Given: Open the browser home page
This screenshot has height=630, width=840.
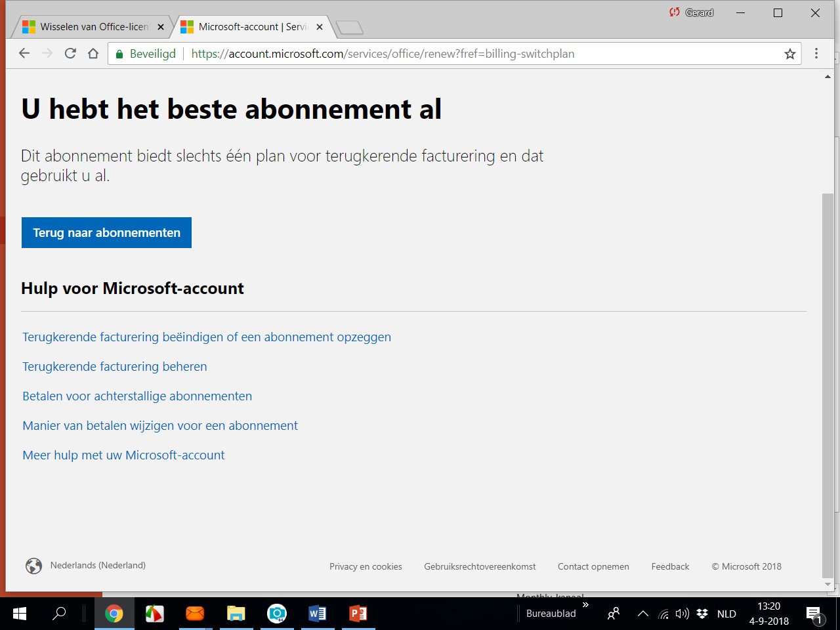Looking at the screenshot, I should tap(93, 54).
